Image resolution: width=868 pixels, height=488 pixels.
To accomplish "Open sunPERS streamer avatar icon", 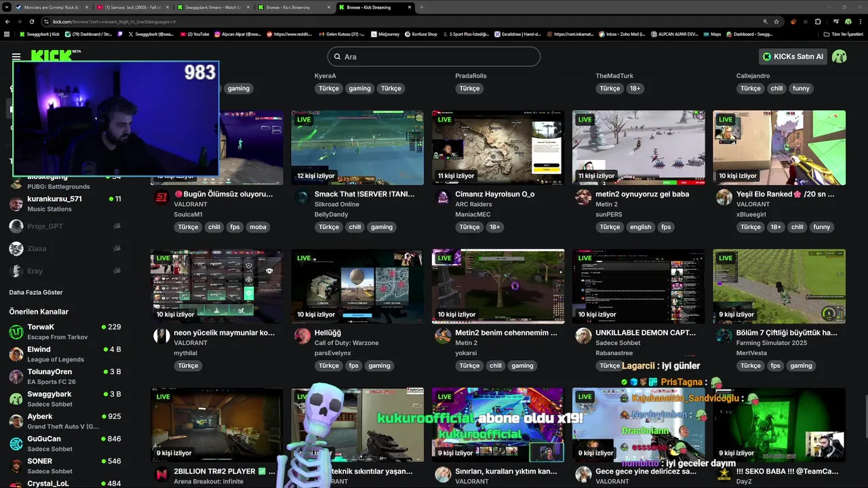I will [x=583, y=197].
